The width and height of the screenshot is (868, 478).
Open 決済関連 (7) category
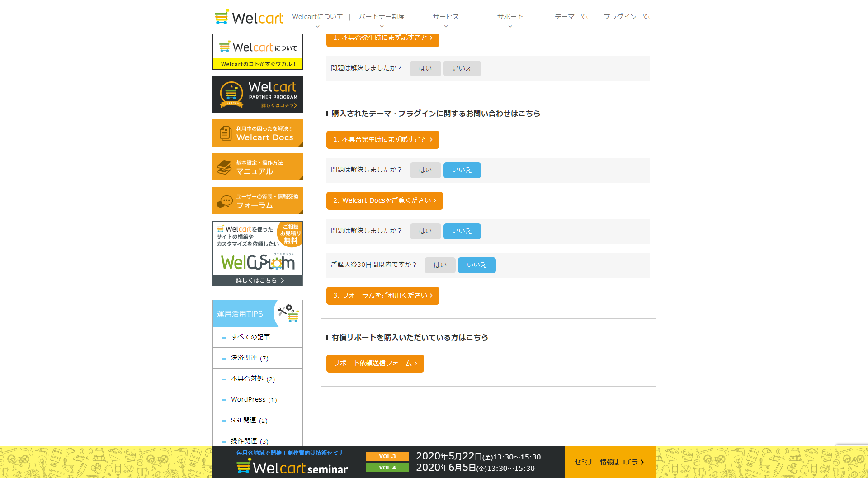(x=258, y=358)
